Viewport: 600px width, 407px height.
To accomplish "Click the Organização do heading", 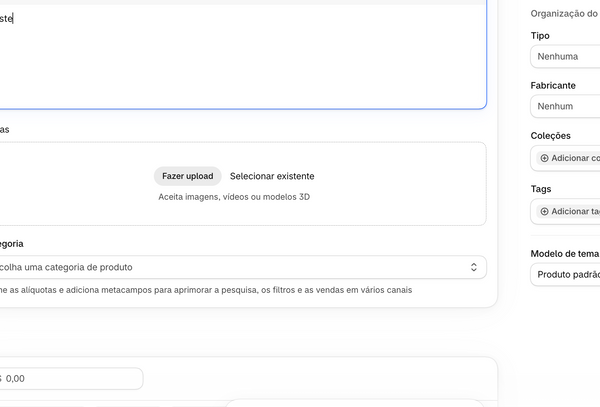I will (564, 14).
